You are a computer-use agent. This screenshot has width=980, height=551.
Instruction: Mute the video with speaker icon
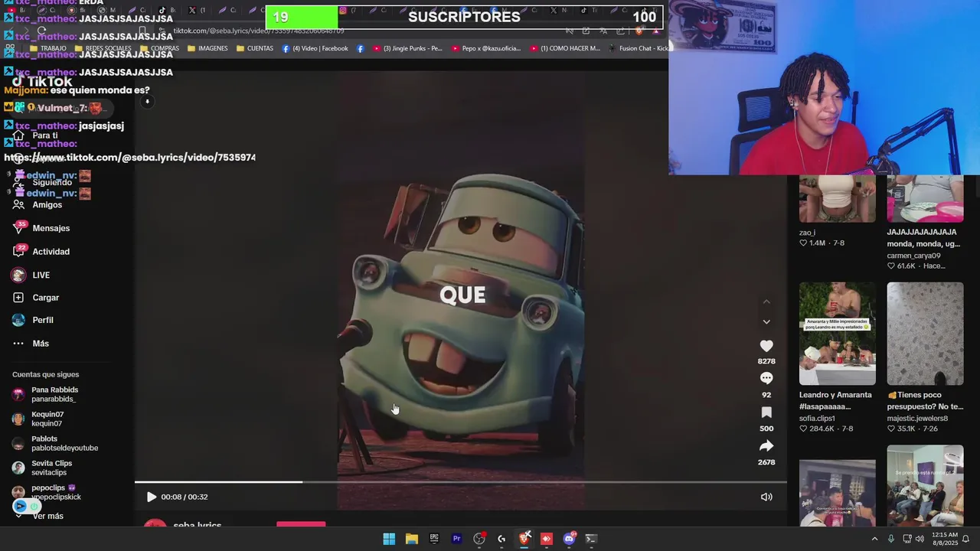coord(766,497)
